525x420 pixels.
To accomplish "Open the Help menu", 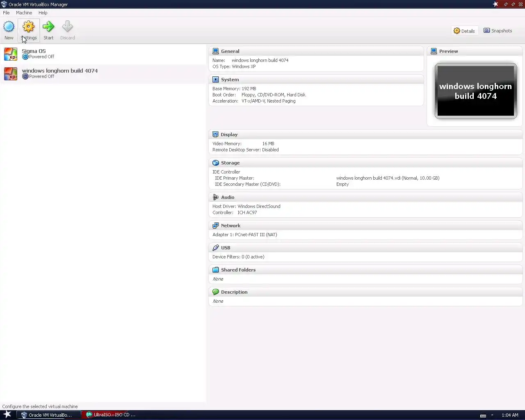I will click(x=43, y=13).
